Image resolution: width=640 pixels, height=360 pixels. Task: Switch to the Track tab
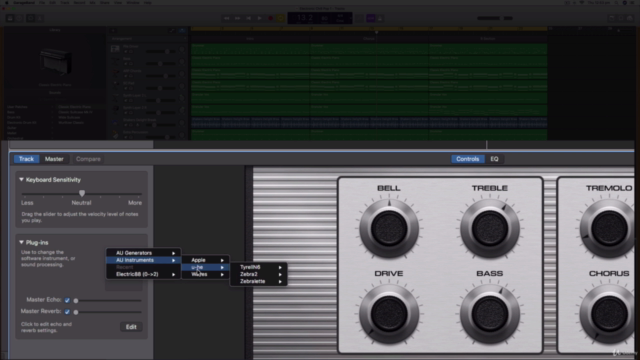point(27,159)
